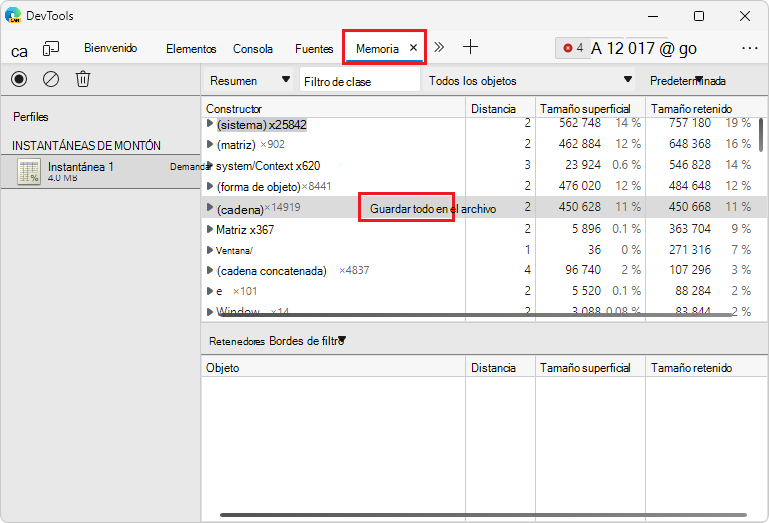This screenshot has height=523, width=769.
Task: Click the 476 020 value in forma de objeto row
Action: (x=580, y=186)
